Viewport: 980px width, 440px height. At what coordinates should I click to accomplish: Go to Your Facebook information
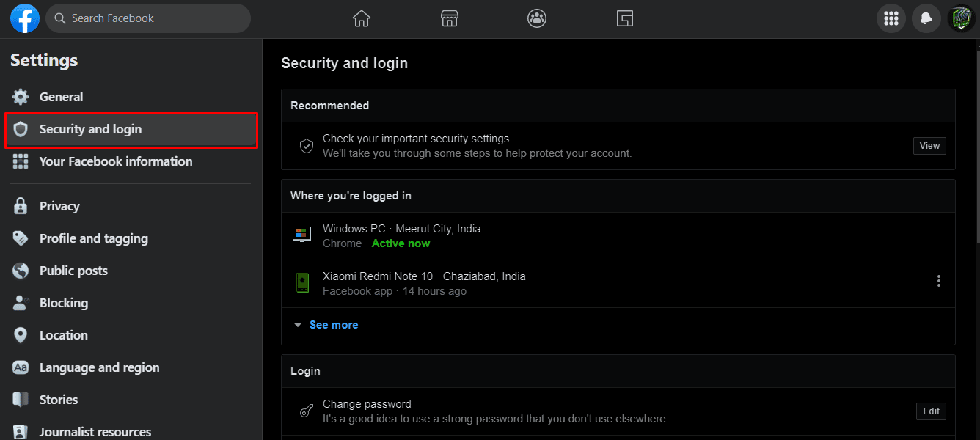115,161
